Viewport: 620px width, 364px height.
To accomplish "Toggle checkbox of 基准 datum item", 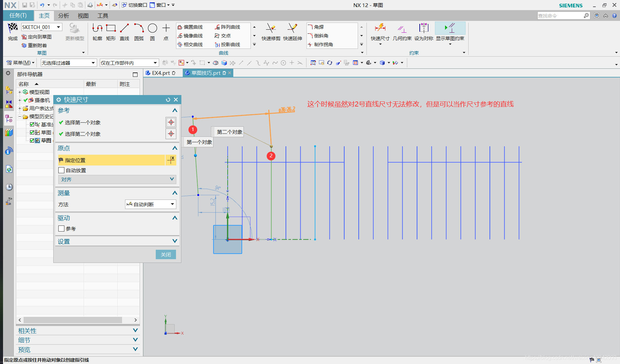I will pyautogui.click(x=32, y=124).
